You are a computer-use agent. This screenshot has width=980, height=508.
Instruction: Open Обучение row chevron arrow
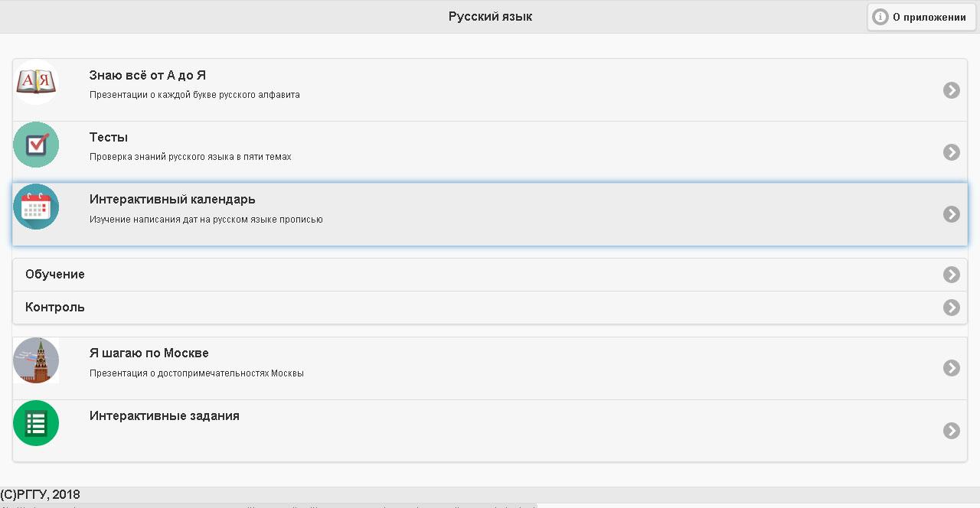point(951,275)
